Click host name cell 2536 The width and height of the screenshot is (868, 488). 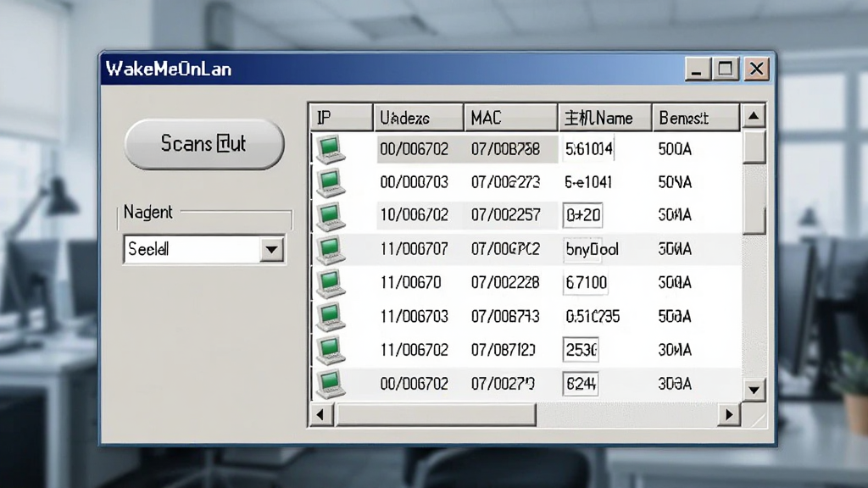581,350
